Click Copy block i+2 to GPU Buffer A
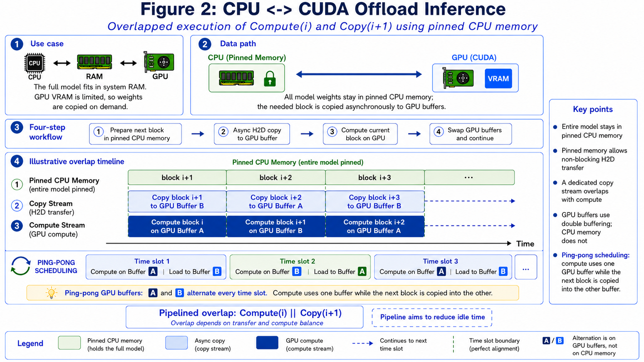The height and width of the screenshot is (362, 644). (276, 202)
